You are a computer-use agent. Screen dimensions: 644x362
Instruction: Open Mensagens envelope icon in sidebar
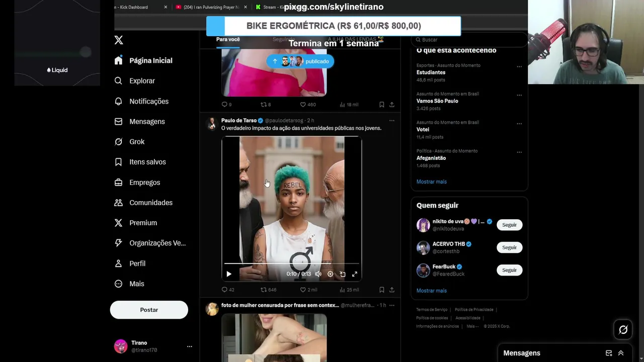pos(118,122)
